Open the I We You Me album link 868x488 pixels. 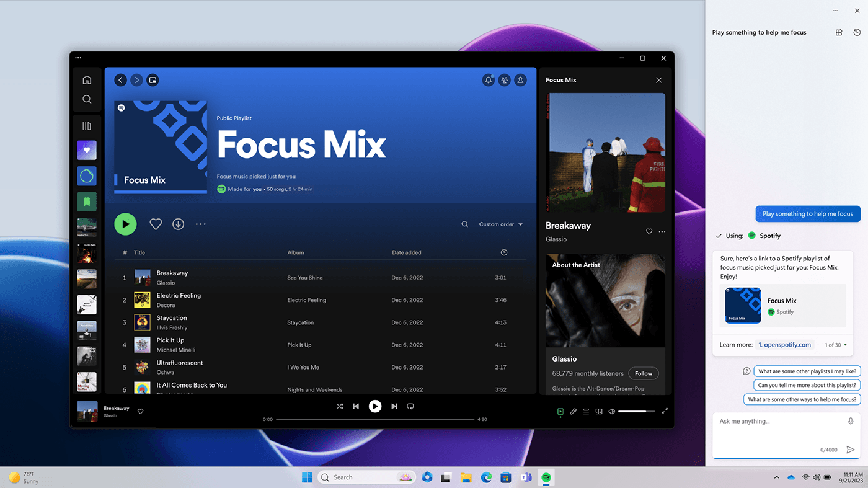pyautogui.click(x=303, y=367)
